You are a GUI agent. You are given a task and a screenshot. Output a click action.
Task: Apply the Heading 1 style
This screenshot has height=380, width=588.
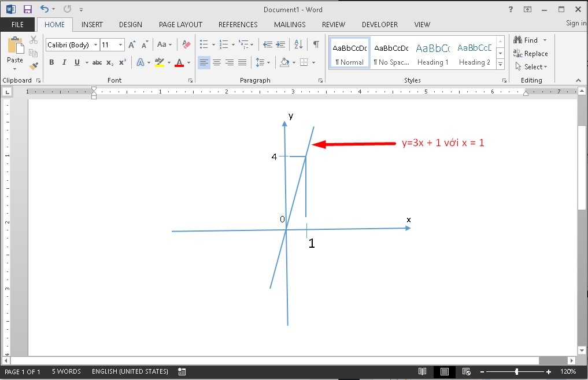[x=433, y=53]
